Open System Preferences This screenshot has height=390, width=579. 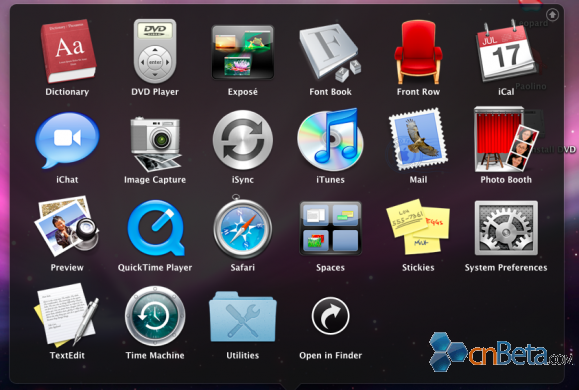click(x=506, y=228)
